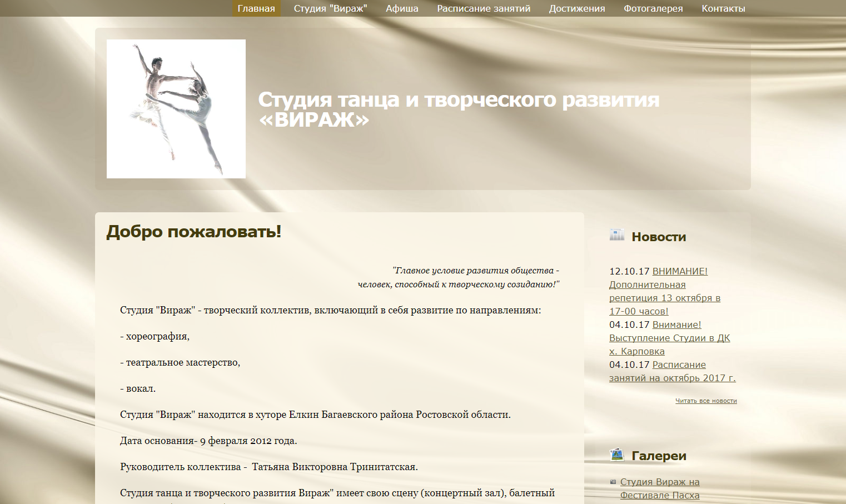Viewport: 846px width, 504px height.
Task: Click the Галереи section icon
Action: point(617,455)
